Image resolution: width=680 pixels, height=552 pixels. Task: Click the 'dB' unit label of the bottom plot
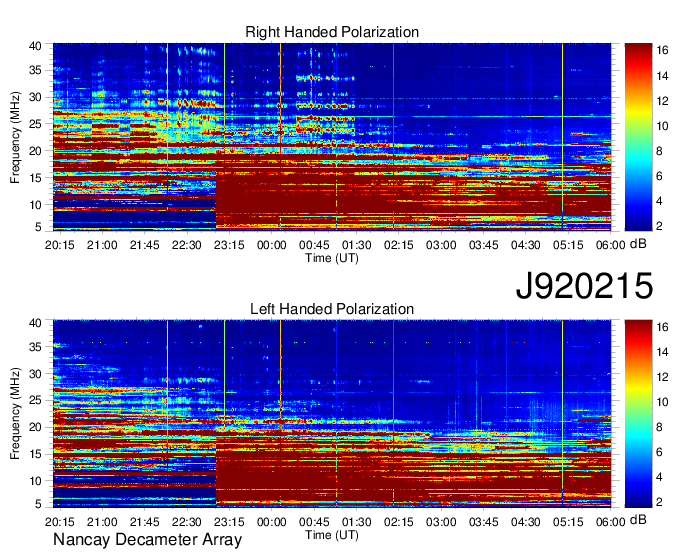tap(638, 519)
